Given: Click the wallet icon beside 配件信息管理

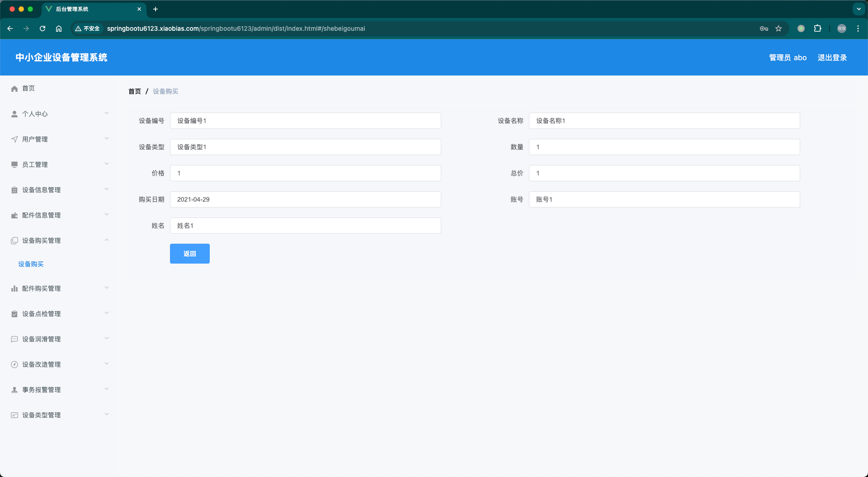Looking at the screenshot, I should click(x=14, y=215).
